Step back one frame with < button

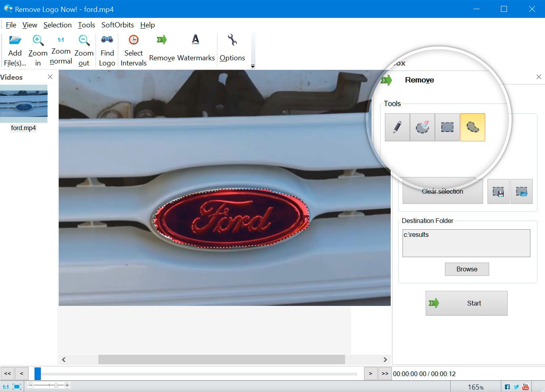22,373
